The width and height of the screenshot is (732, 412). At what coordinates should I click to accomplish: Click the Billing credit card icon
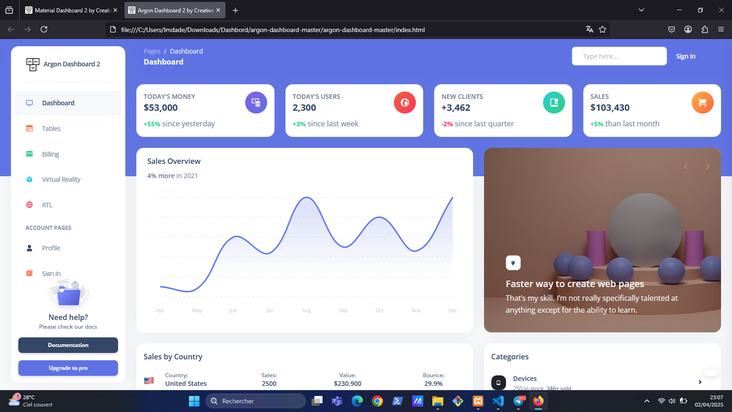coord(29,154)
